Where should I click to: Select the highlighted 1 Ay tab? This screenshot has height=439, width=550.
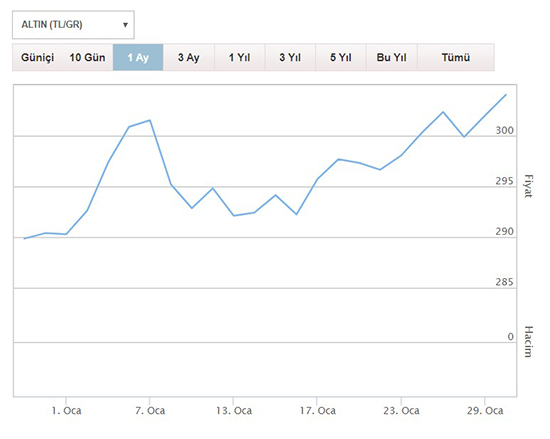[138, 58]
